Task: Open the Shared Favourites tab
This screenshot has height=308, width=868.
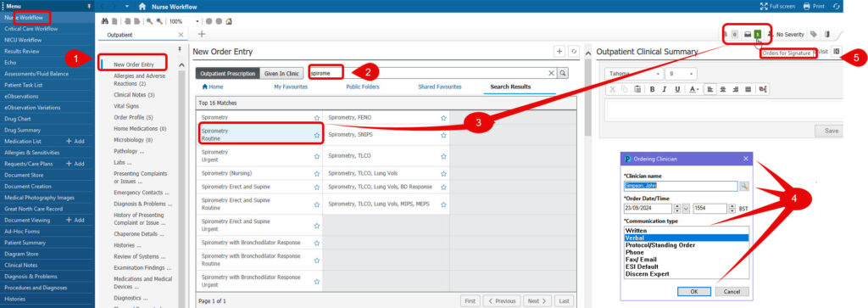Action: coord(440,87)
